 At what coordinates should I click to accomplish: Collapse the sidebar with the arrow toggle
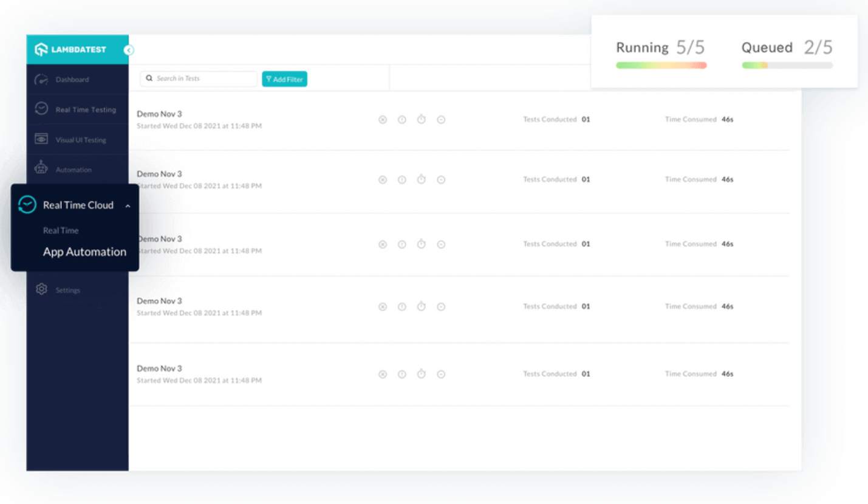[x=129, y=50]
